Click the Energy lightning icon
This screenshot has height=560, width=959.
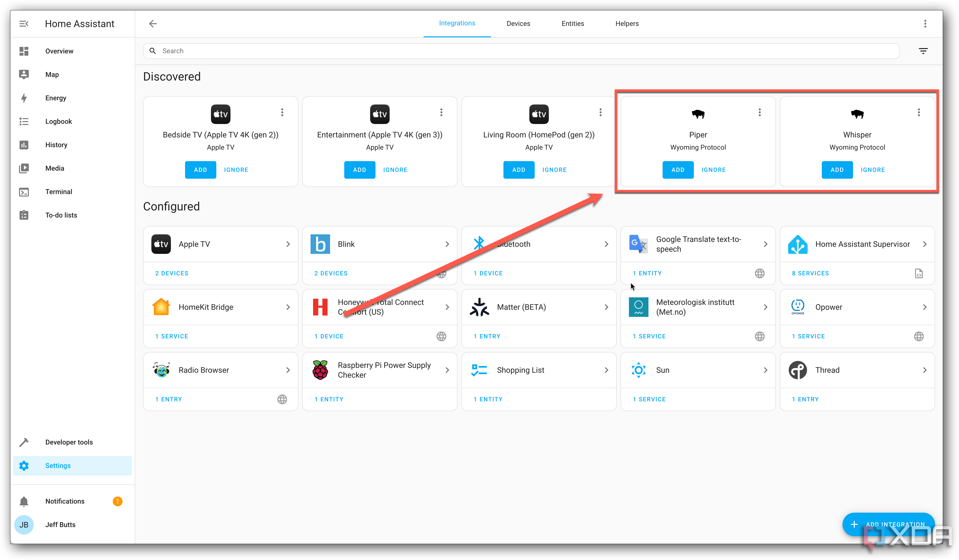tap(24, 98)
